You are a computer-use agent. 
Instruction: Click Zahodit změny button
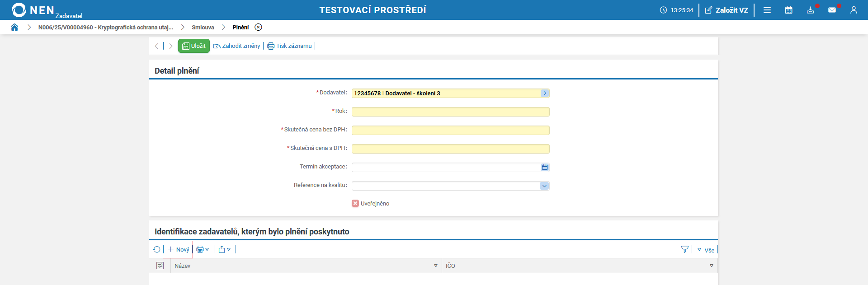tap(237, 46)
